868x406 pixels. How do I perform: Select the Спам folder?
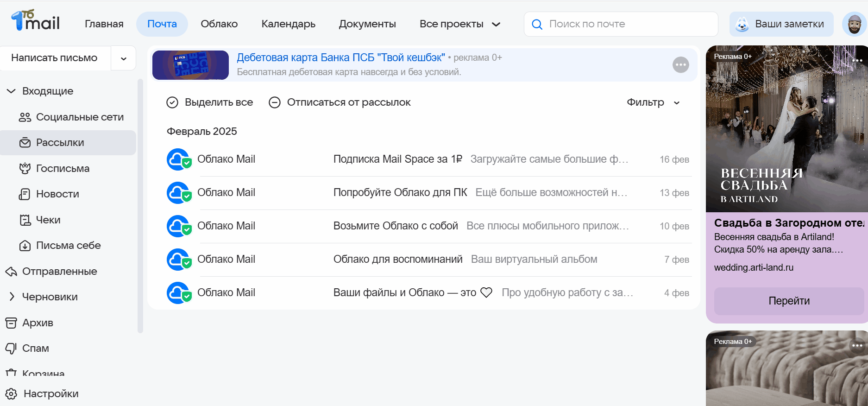pyautogui.click(x=68, y=349)
